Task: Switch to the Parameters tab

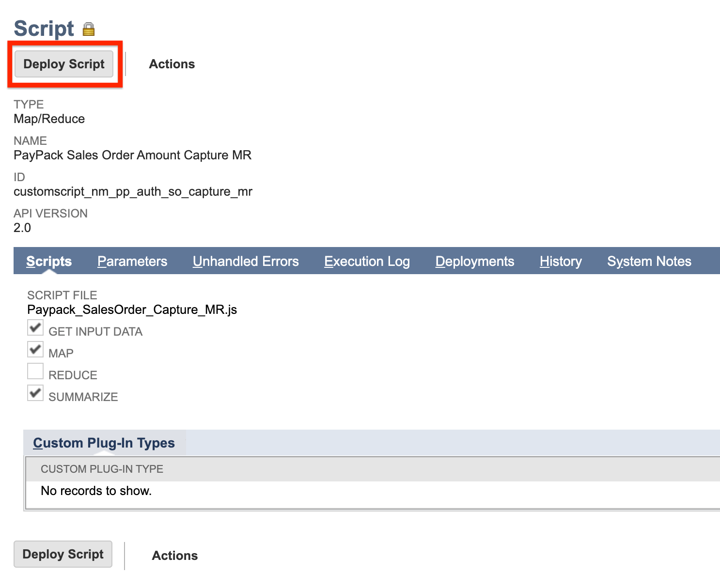Action: click(132, 261)
